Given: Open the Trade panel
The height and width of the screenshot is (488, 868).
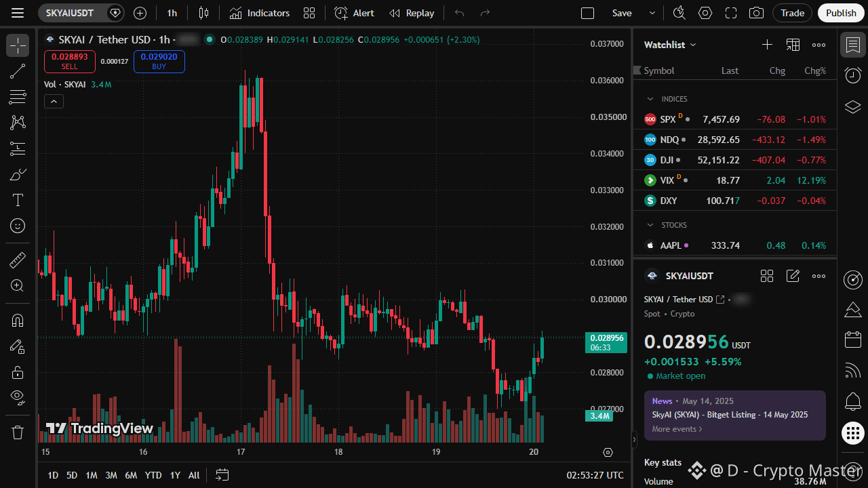Looking at the screenshot, I should tap(792, 13).
